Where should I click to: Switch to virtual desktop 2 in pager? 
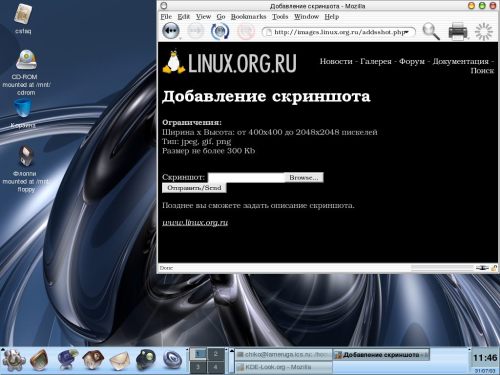(x=216, y=354)
